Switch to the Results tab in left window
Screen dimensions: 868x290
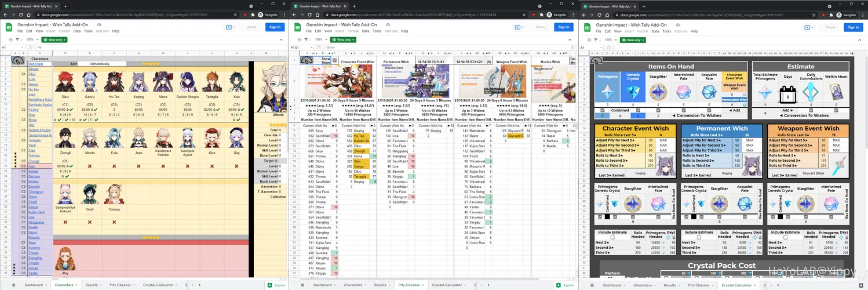click(x=92, y=285)
